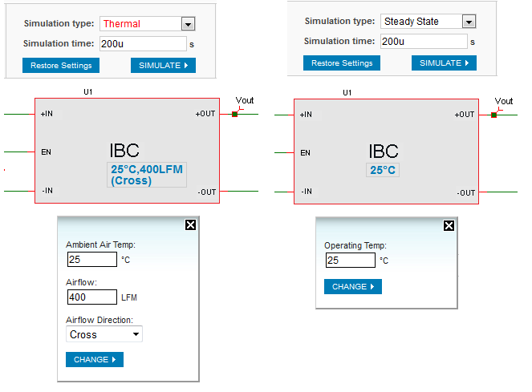Click left Simulation time field
This screenshot has width=532, height=392.
[x=143, y=44]
